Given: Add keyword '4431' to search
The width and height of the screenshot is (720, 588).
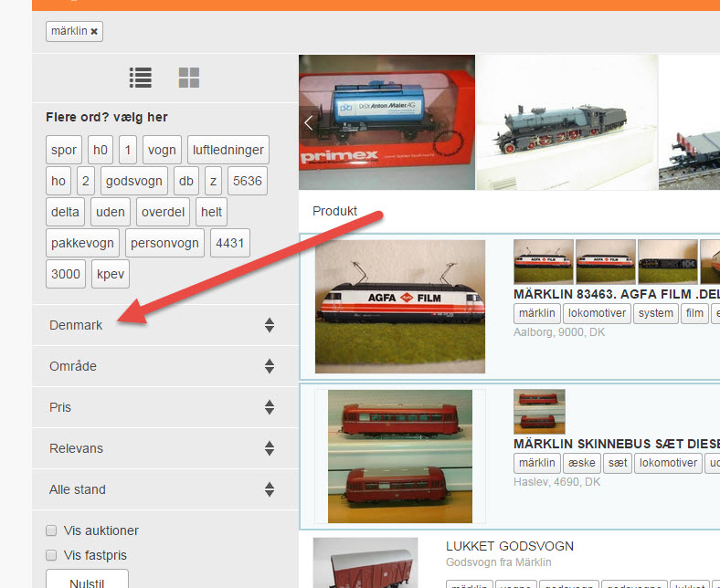Looking at the screenshot, I should coord(230,243).
